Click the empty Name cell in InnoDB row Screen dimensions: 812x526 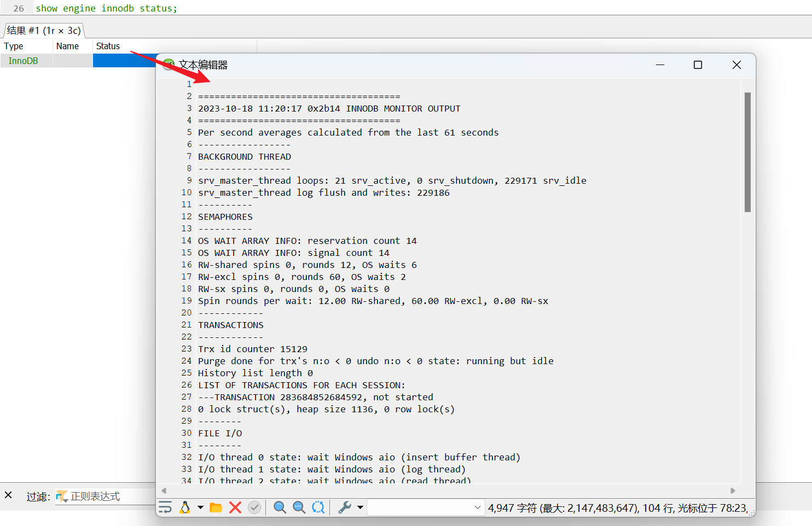click(73, 61)
